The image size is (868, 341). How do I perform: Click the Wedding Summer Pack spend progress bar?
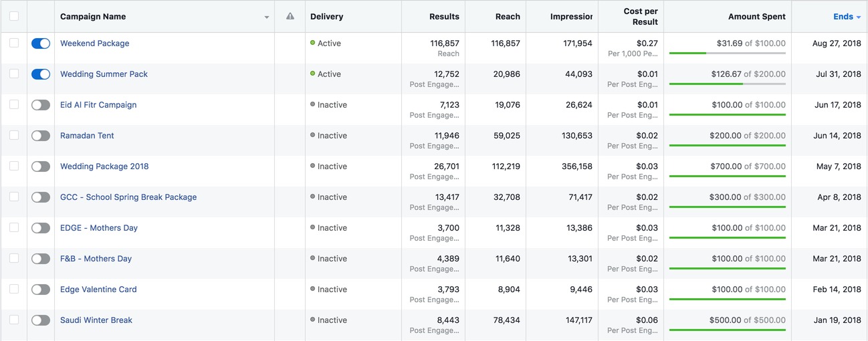(728, 84)
